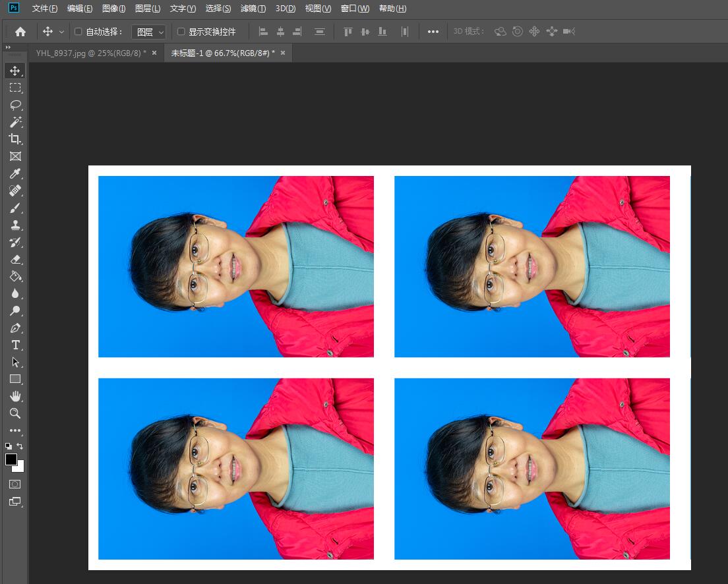This screenshot has width=728, height=584.
Task: Activate the Zoom magnifier tool
Action: 15,413
